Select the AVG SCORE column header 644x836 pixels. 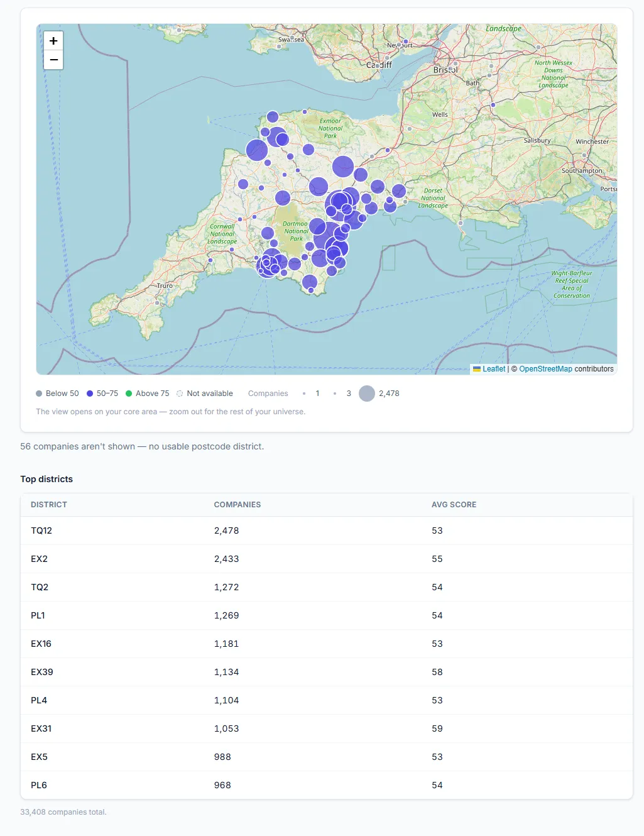454,505
